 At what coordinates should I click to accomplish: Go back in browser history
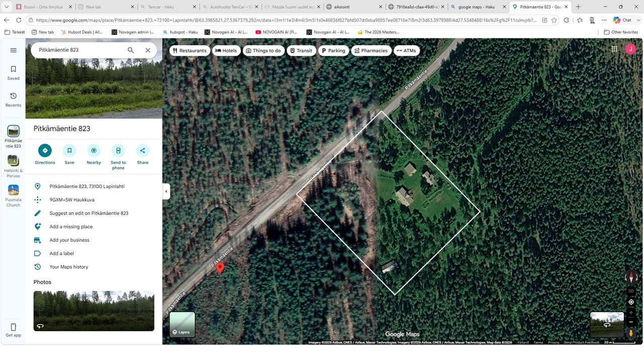7,20
